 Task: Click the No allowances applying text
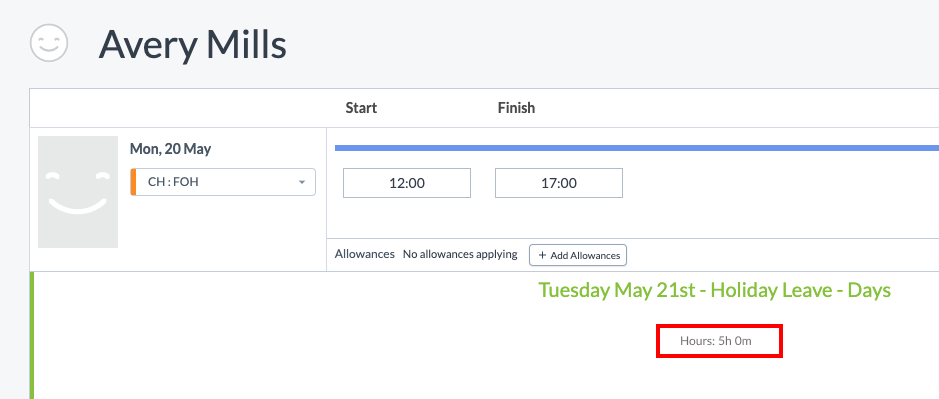click(x=460, y=254)
